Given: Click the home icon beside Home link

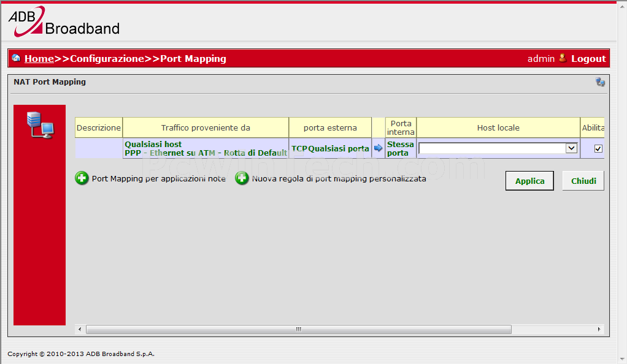Looking at the screenshot, I should coord(16,58).
